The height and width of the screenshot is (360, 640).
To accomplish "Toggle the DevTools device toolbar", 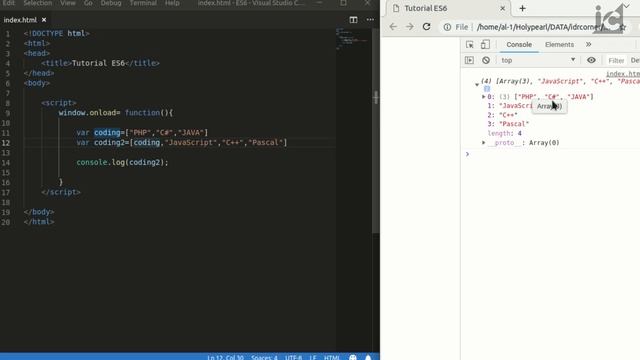I will tap(485, 44).
